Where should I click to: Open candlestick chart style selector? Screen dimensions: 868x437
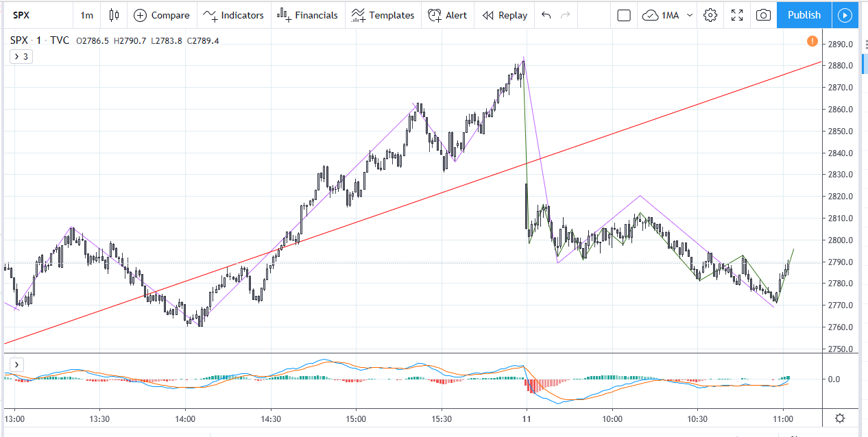tap(114, 15)
